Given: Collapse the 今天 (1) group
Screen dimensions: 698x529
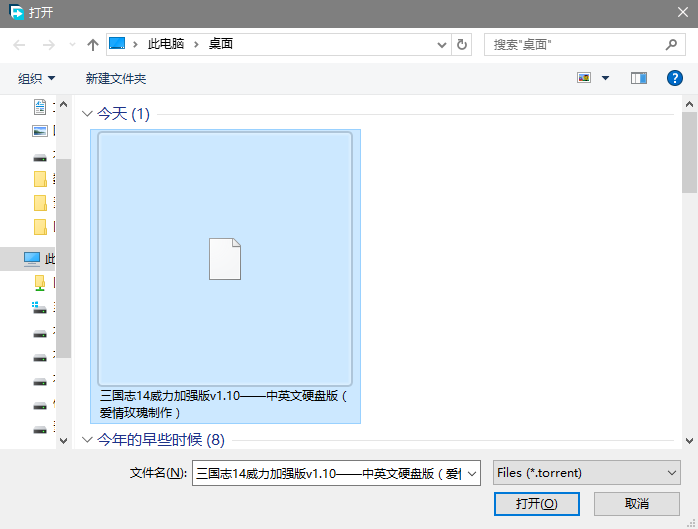Looking at the screenshot, I should (x=87, y=114).
